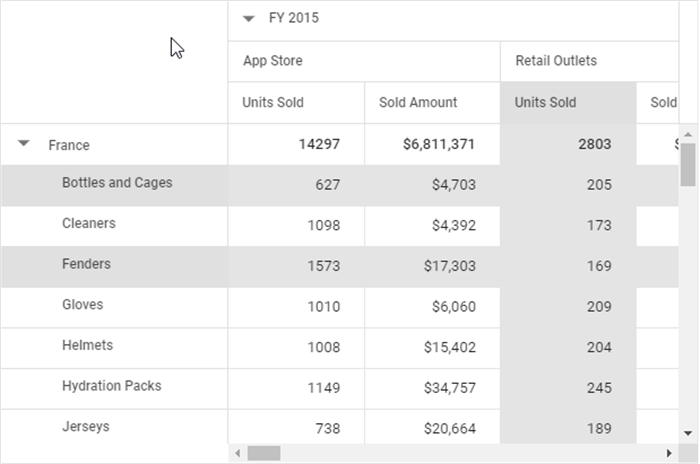This screenshot has height=464, width=700.
Task: Click the horizontal scrollbar right arrow
Action: click(669, 454)
